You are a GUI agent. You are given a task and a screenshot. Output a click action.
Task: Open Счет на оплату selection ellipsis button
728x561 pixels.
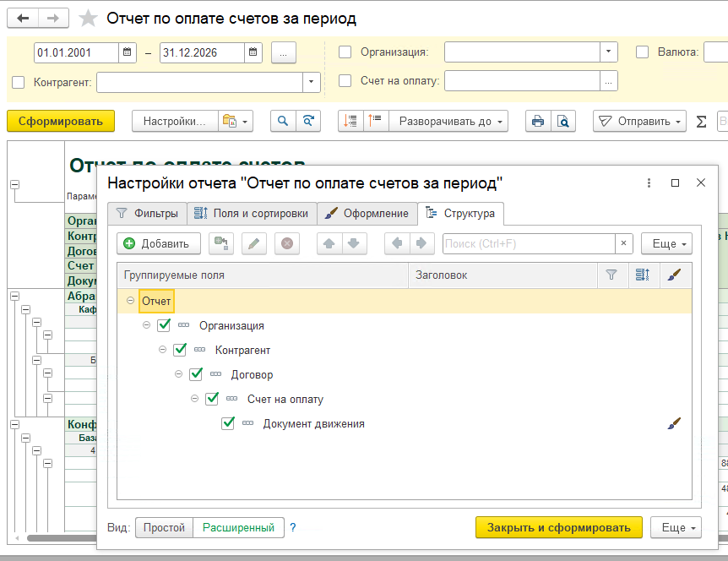coord(608,81)
